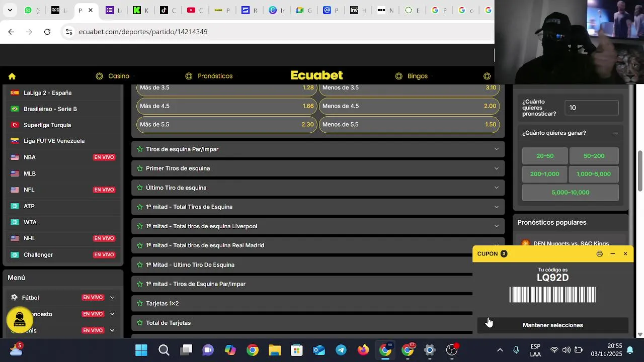Image resolution: width=644 pixels, height=362 pixels.
Task: Choose the 5,000-10,000 winnings range
Action: click(x=571, y=193)
